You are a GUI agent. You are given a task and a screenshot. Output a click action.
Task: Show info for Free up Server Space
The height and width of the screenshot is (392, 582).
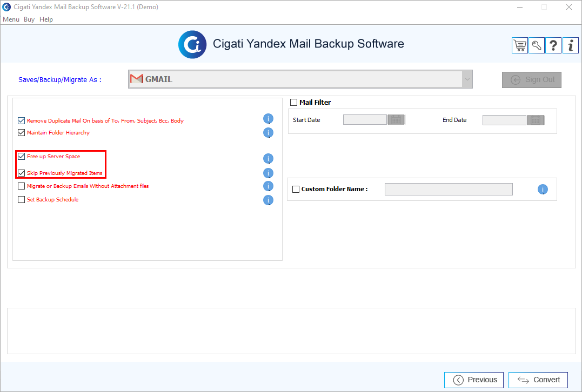coord(268,158)
